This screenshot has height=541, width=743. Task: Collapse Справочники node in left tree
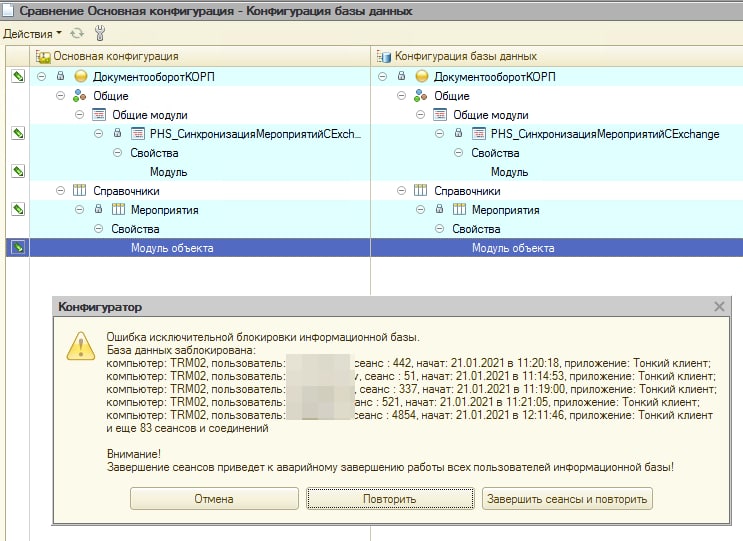point(61,190)
